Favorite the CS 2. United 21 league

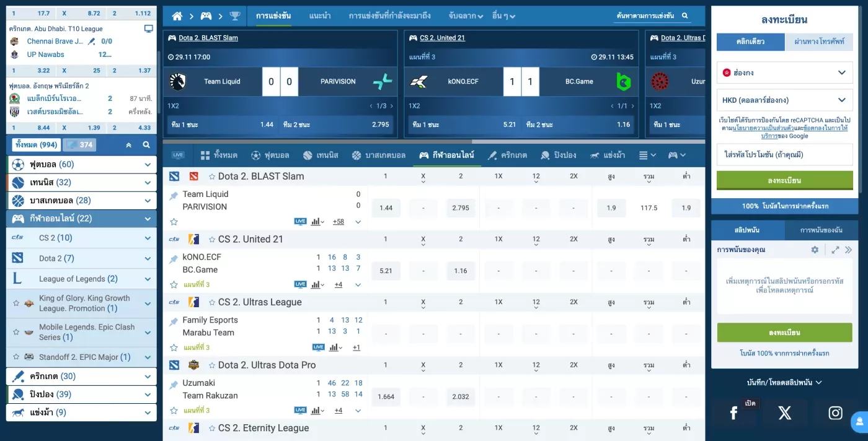(x=212, y=239)
